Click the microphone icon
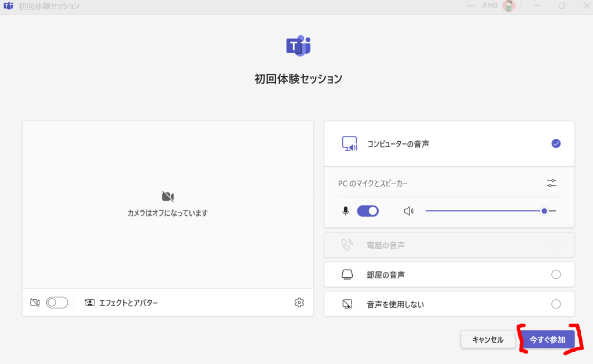593x364 pixels. (346, 211)
